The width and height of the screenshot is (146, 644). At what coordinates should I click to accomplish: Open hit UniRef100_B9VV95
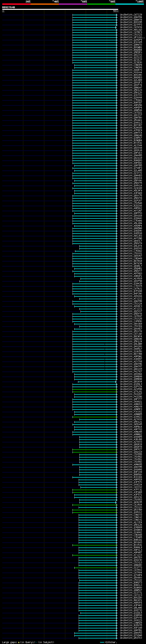pyautogui.click(x=131, y=22)
